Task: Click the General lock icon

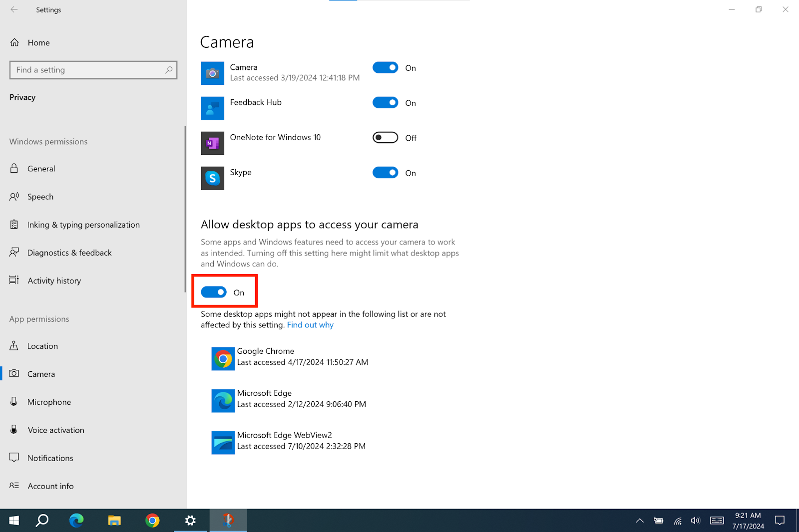Action: [x=14, y=168]
